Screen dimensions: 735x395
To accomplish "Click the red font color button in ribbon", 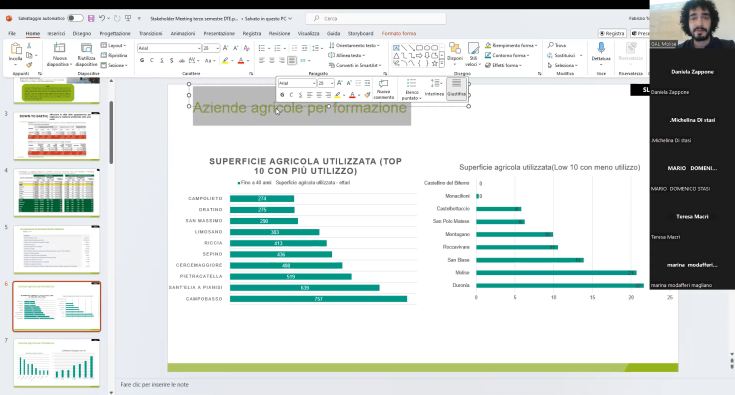I will [241, 60].
